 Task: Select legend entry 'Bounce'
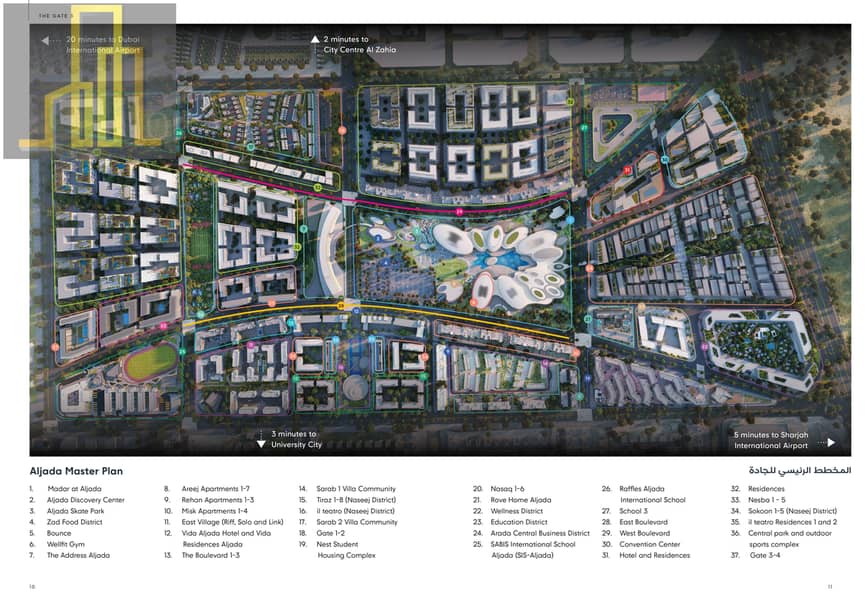pyautogui.click(x=59, y=533)
